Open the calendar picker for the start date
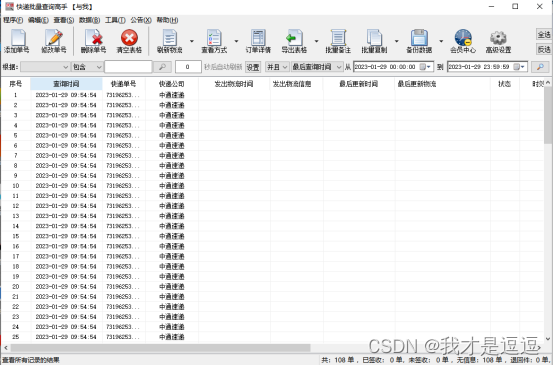 [x=425, y=67]
